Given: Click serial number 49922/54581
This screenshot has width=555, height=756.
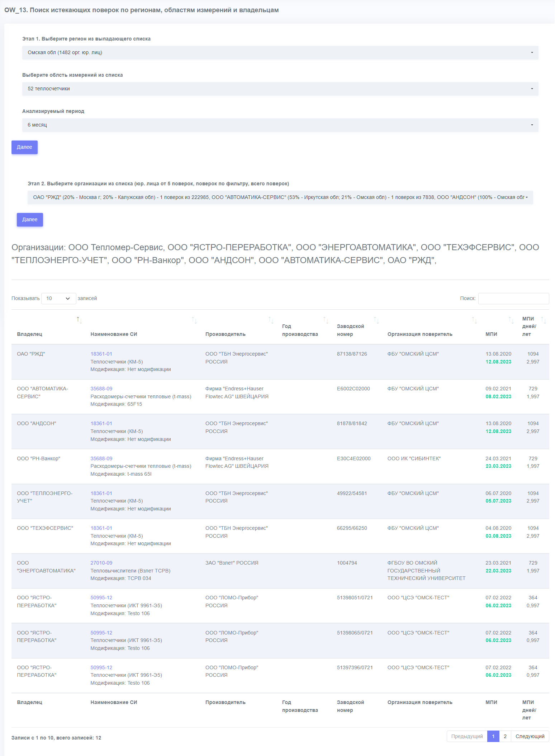Looking at the screenshot, I should 352,494.
